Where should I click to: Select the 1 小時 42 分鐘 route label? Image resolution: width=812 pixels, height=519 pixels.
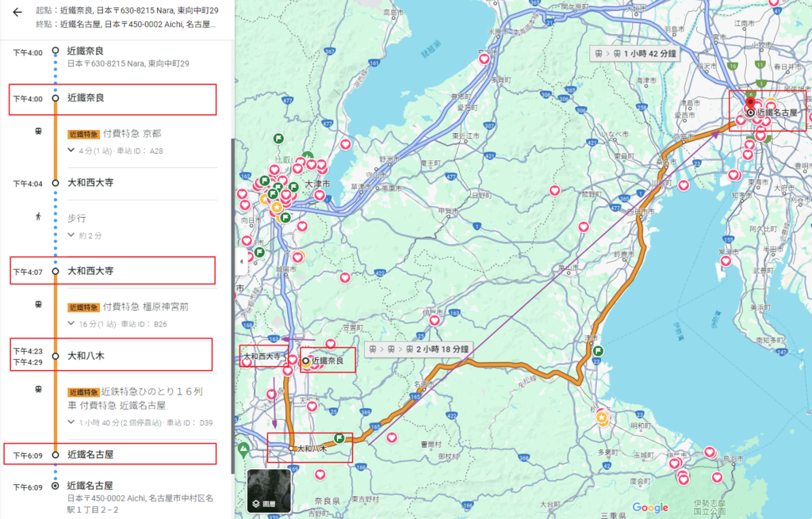[x=635, y=53]
